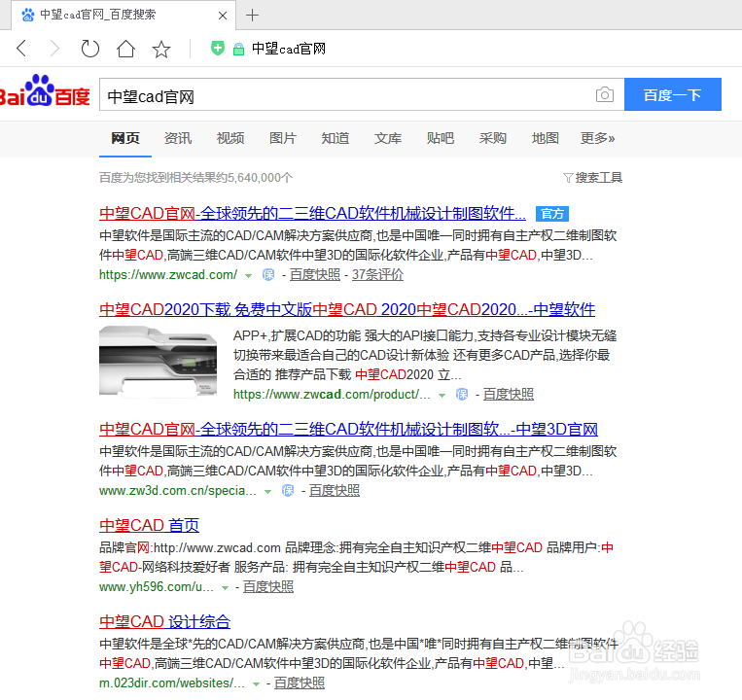The image size is (742, 700).
Task: Expand dropdown arrow after www.zw3d.com.cn URL
Action: pyautogui.click(x=267, y=492)
